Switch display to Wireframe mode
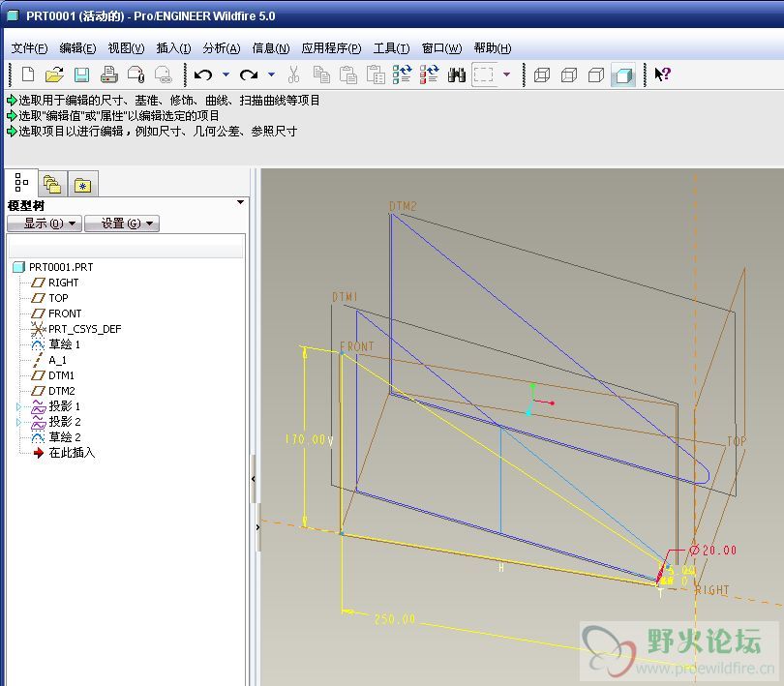This screenshot has width=784, height=686. (x=542, y=75)
